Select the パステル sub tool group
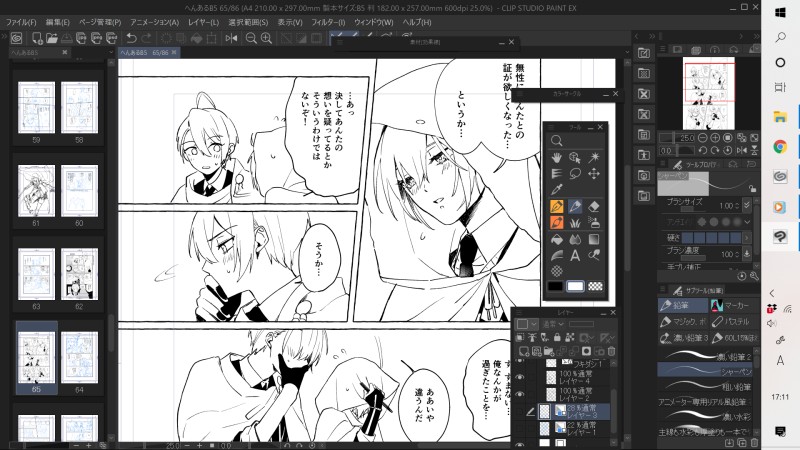Screen dimensions: 800x450 [x=733, y=321]
